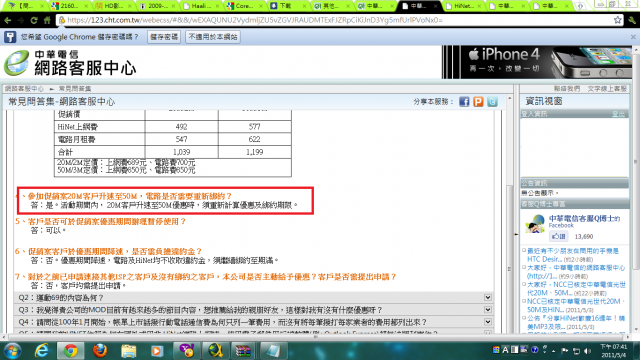Screen dimensions: 640x360
Task: Click the 網路客服中心 breadcrumb link
Action: [x=24, y=89]
